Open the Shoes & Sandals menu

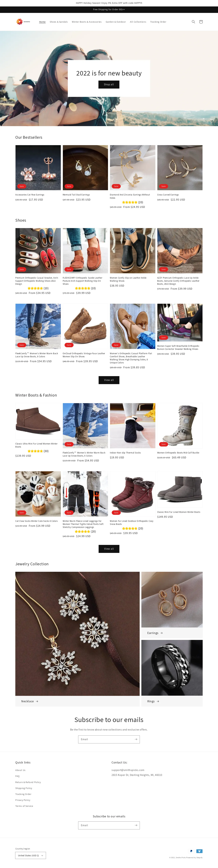[59, 22]
